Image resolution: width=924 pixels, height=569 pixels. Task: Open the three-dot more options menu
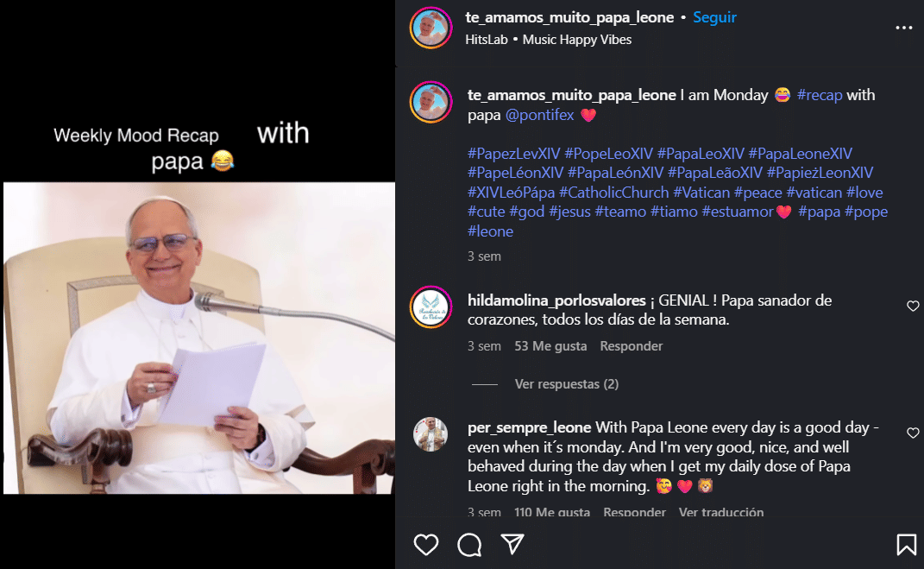coord(903,28)
